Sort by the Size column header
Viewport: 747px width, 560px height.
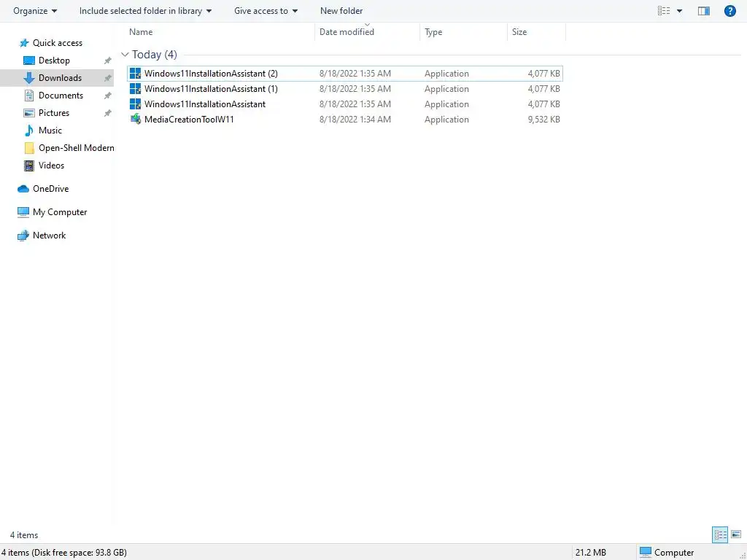pos(519,32)
